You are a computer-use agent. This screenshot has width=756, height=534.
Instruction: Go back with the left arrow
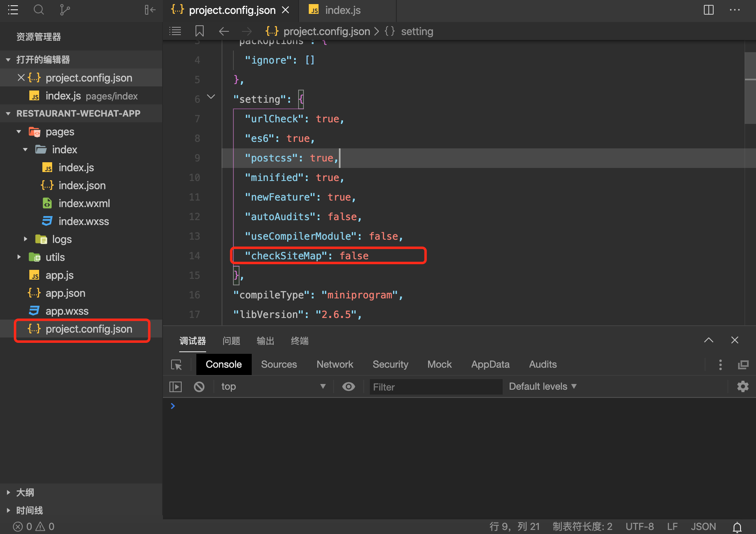(224, 31)
